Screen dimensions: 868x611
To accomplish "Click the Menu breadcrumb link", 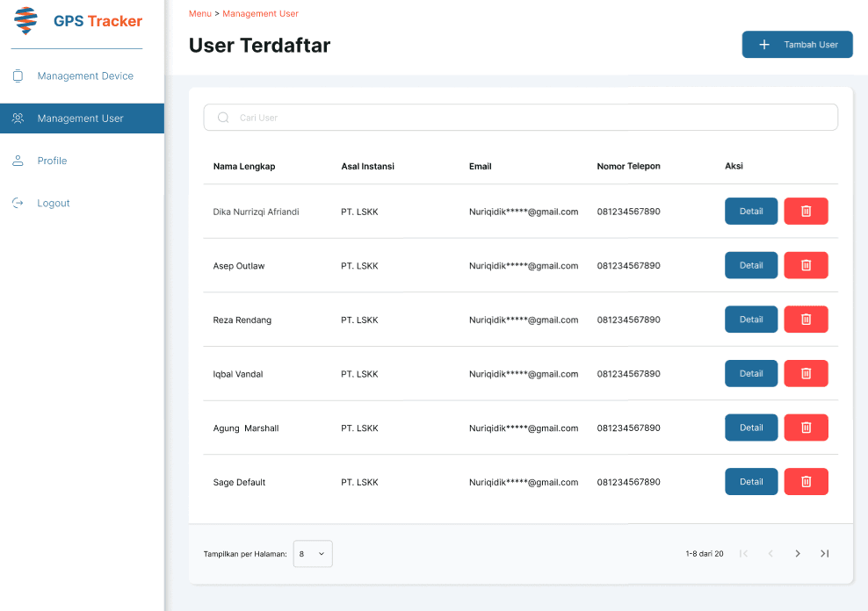I will click(199, 14).
